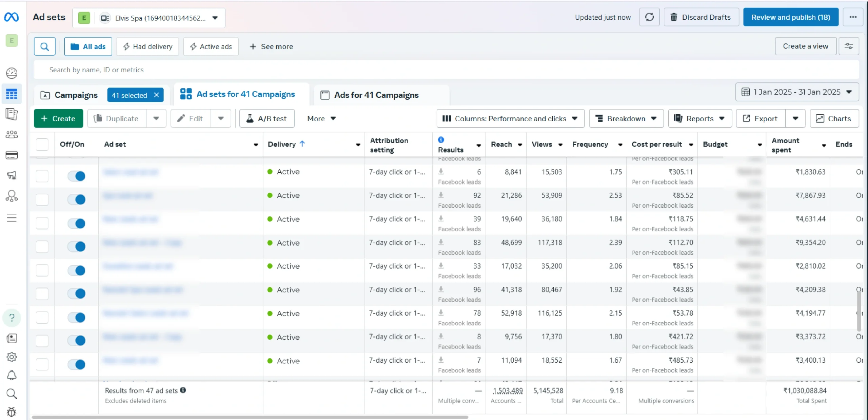Check the select-all checkbox in table header
The width and height of the screenshot is (868, 420).
click(42, 144)
